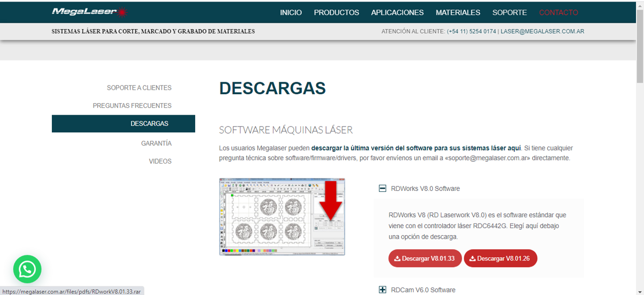Open the SOPORTE menu item
This screenshot has height=295, width=644.
click(x=510, y=13)
